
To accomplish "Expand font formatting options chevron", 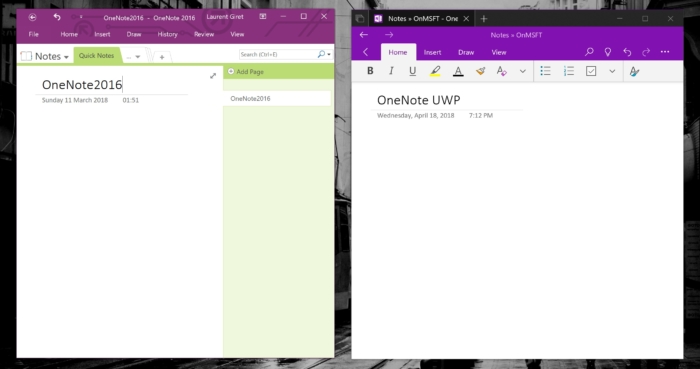I will [523, 71].
